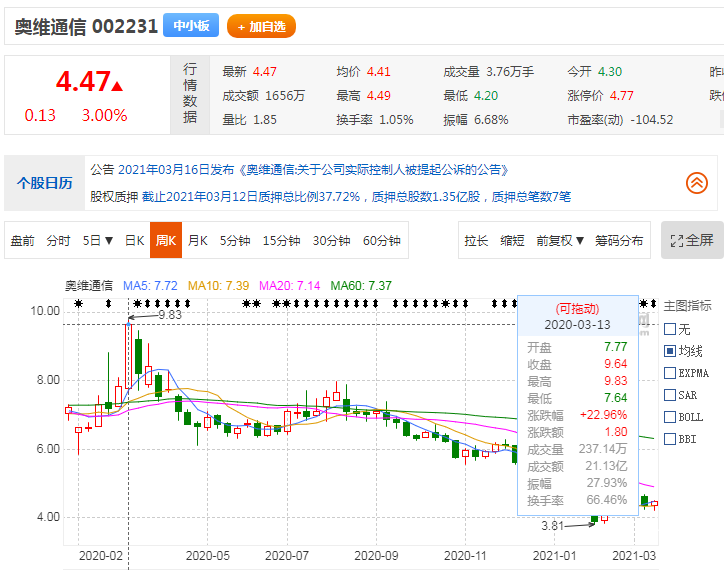The image size is (724, 570).
Task: Click the 中小板 board tag
Action: tap(191, 26)
